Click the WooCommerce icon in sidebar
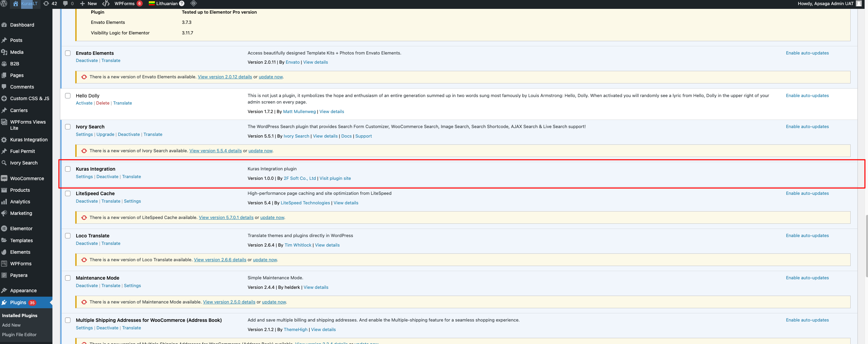The height and width of the screenshot is (344, 868). point(4,178)
